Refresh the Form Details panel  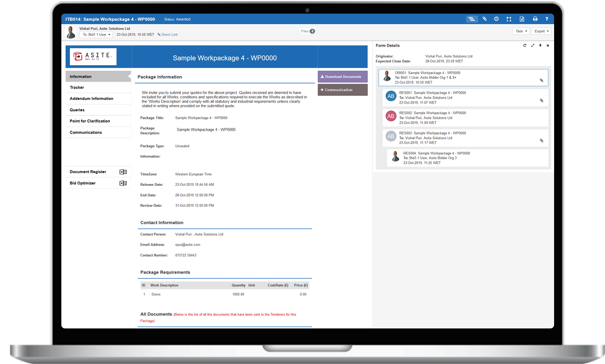(525, 45)
